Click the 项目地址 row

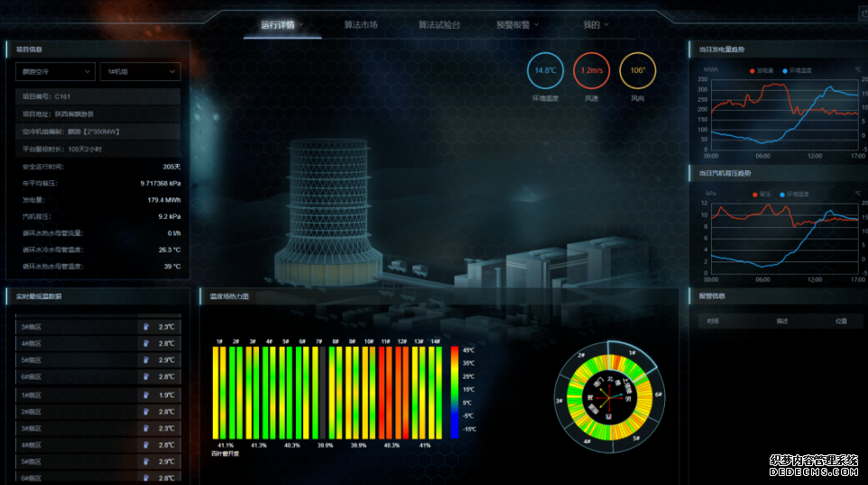coord(98,114)
